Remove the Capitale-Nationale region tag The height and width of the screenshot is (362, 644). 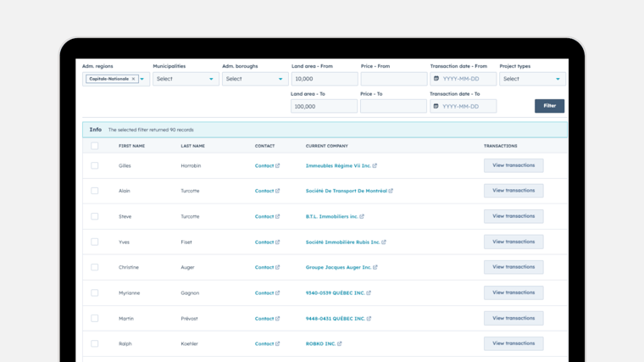pos(133,79)
